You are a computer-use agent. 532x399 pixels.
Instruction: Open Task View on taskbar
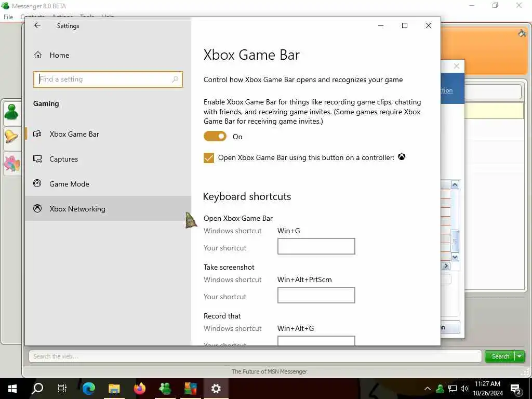point(62,389)
